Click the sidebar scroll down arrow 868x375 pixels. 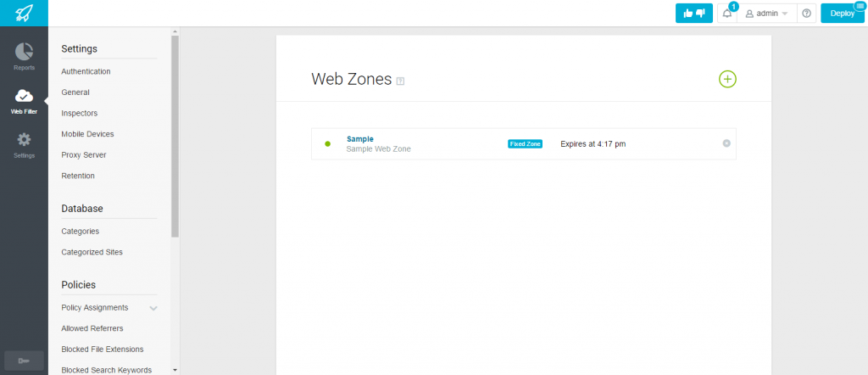175,369
